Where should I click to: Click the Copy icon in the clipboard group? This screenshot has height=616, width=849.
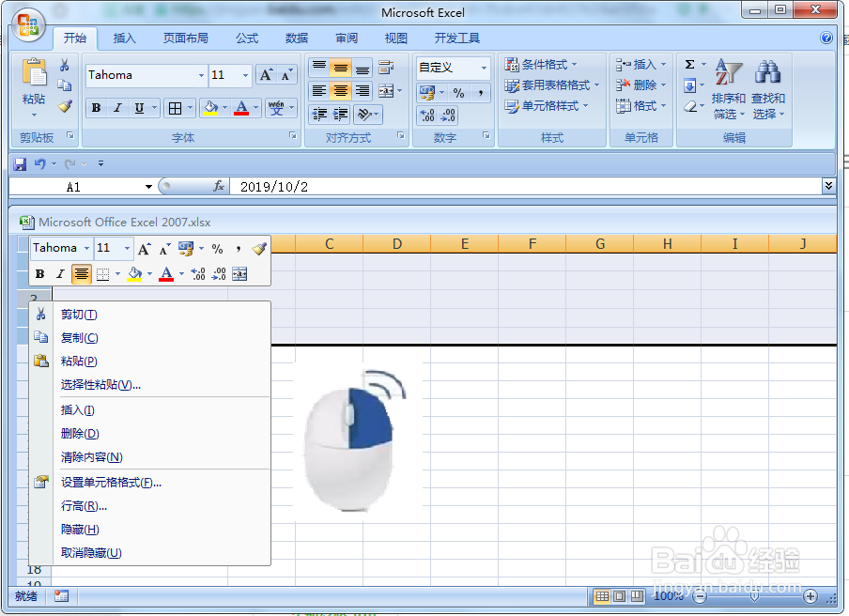click(65, 85)
